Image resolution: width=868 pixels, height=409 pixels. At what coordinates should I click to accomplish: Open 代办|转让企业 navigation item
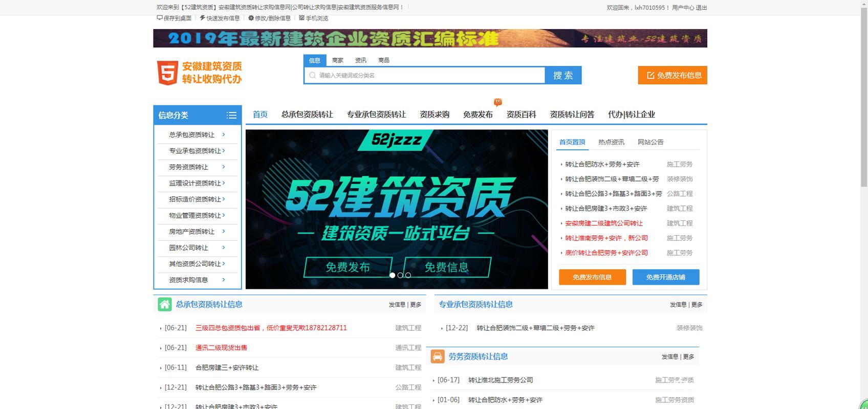[632, 115]
